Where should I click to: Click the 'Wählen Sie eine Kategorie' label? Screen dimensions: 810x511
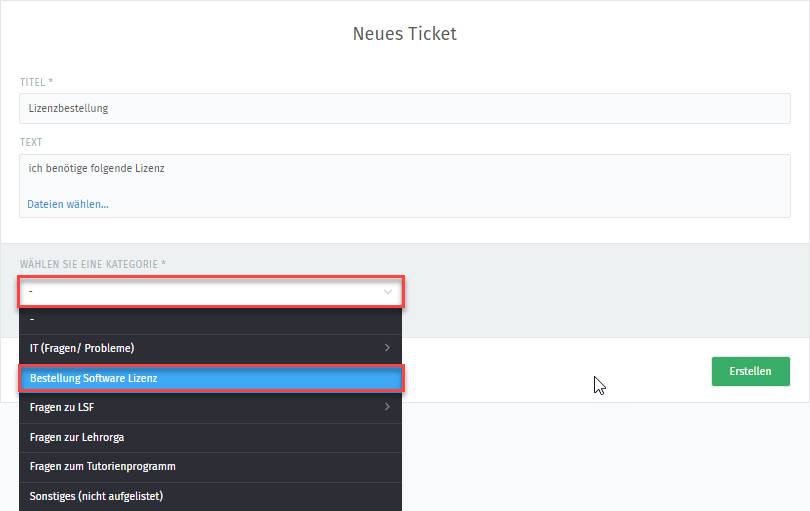click(x=89, y=264)
